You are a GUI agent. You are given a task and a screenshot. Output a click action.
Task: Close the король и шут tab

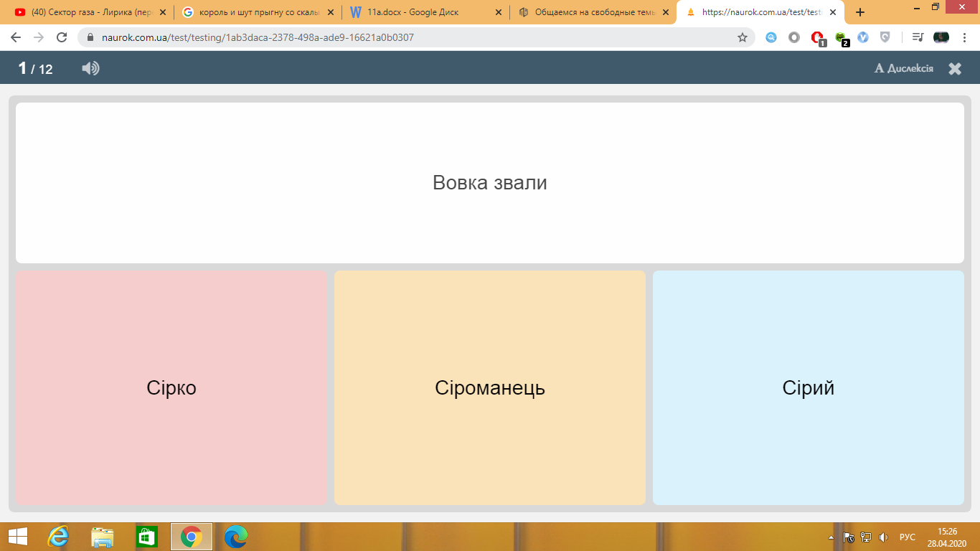[x=331, y=12]
